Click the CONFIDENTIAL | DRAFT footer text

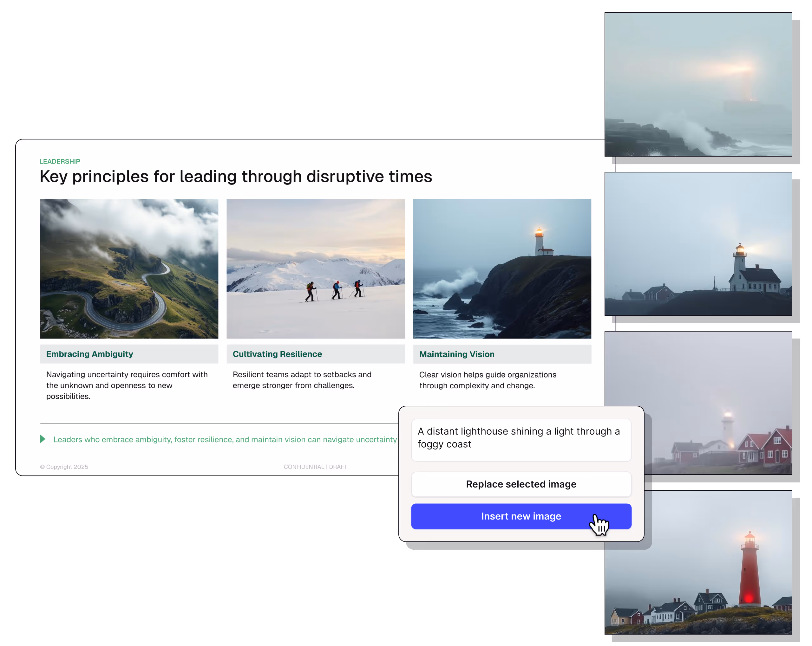315,466
